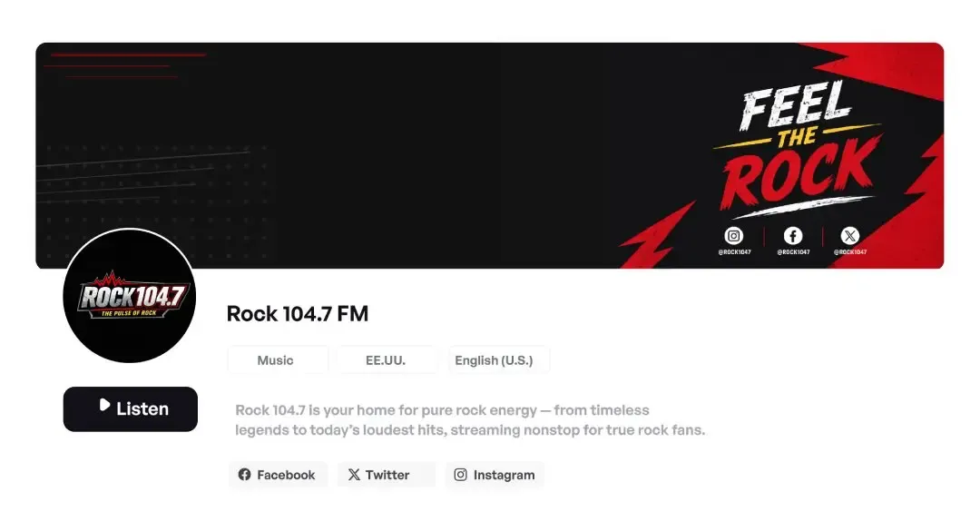Click the Rock 104.7 round logo avatar

click(x=130, y=296)
